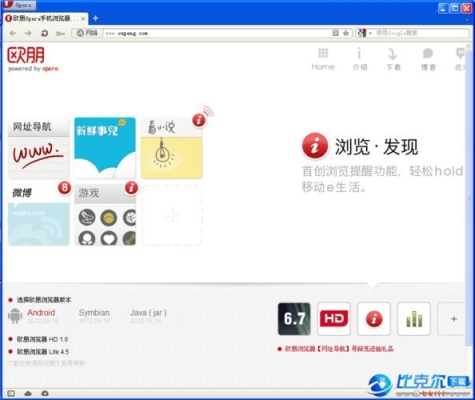Viewport: 475px width, 400px height.
Task: Open the 博客 navigation item
Action: click(x=428, y=59)
